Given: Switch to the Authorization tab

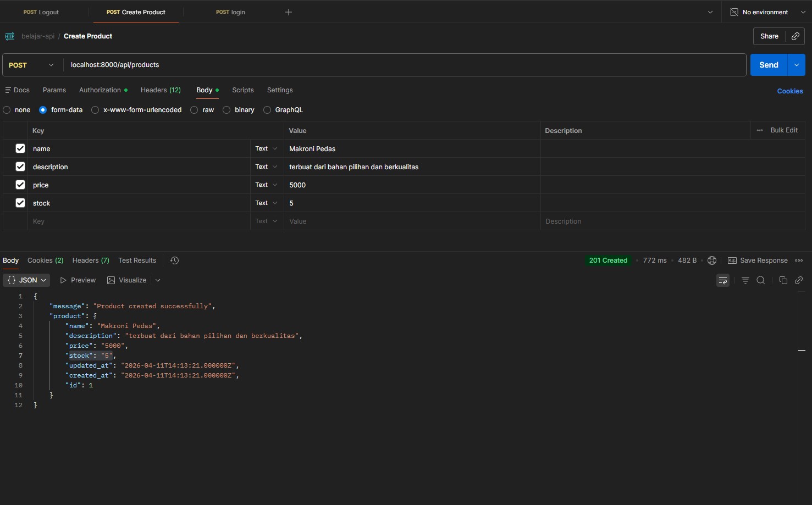Looking at the screenshot, I should click(x=100, y=90).
